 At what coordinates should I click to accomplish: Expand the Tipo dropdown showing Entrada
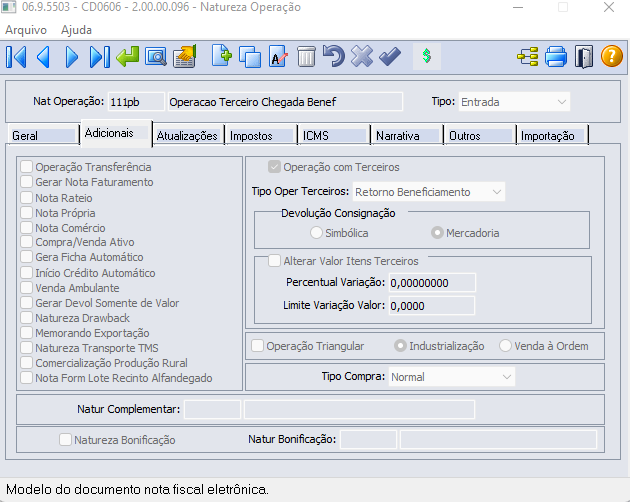click(x=514, y=102)
